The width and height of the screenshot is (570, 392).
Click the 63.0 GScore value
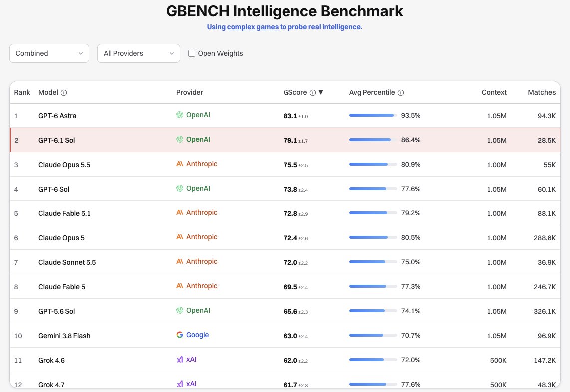pos(290,336)
